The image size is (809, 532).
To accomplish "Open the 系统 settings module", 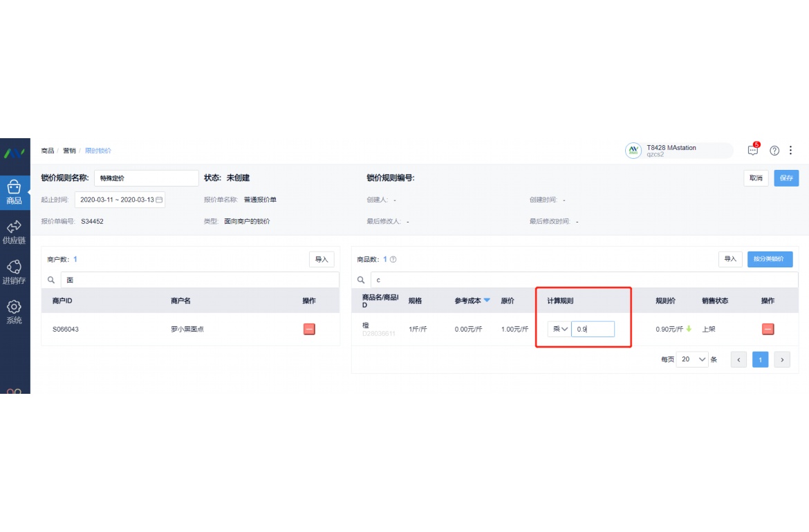I will pyautogui.click(x=15, y=312).
